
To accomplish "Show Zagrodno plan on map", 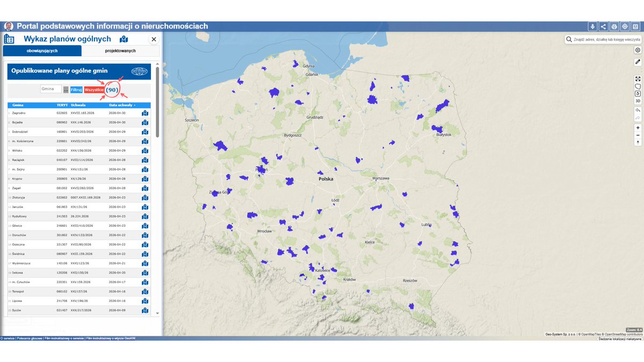I will [x=145, y=113].
